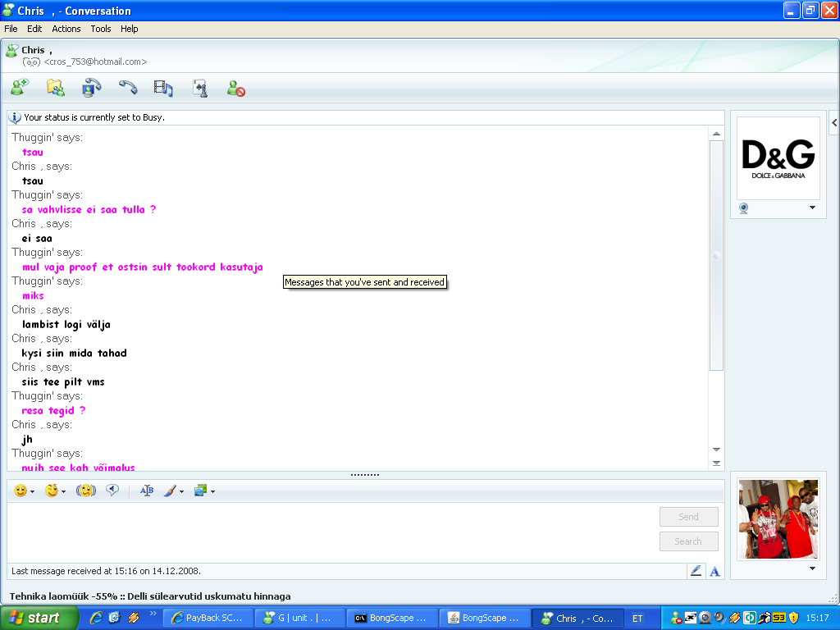
Task: Start a video call with the webcam icon
Action: 90,87
